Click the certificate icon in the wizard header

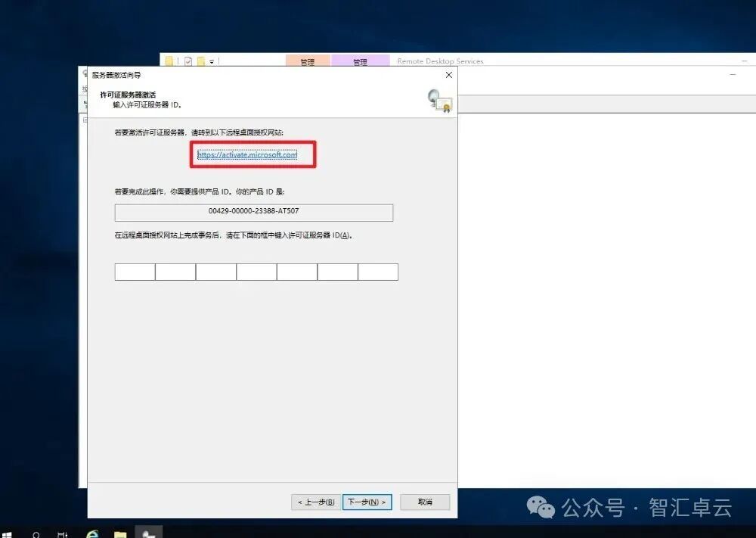pos(439,101)
